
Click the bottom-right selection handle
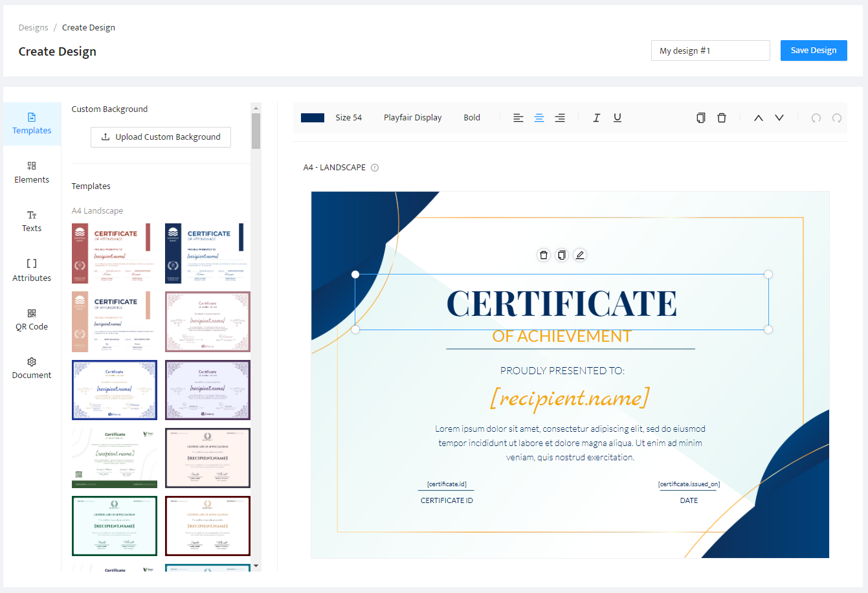coord(768,330)
